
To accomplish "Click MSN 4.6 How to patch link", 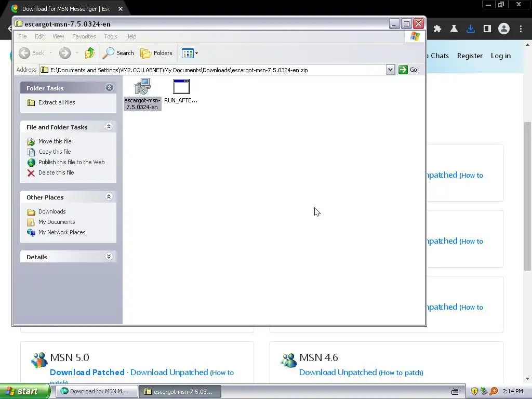I will pos(401,373).
